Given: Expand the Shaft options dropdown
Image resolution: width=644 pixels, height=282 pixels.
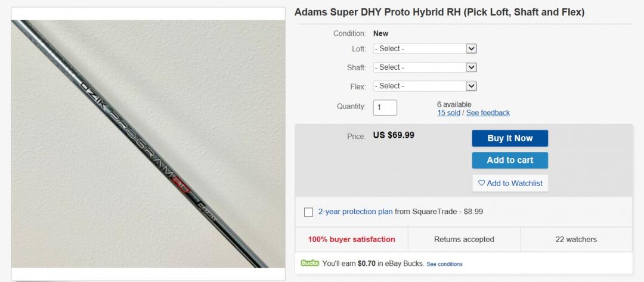Looking at the screenshot, I should 425,67.
